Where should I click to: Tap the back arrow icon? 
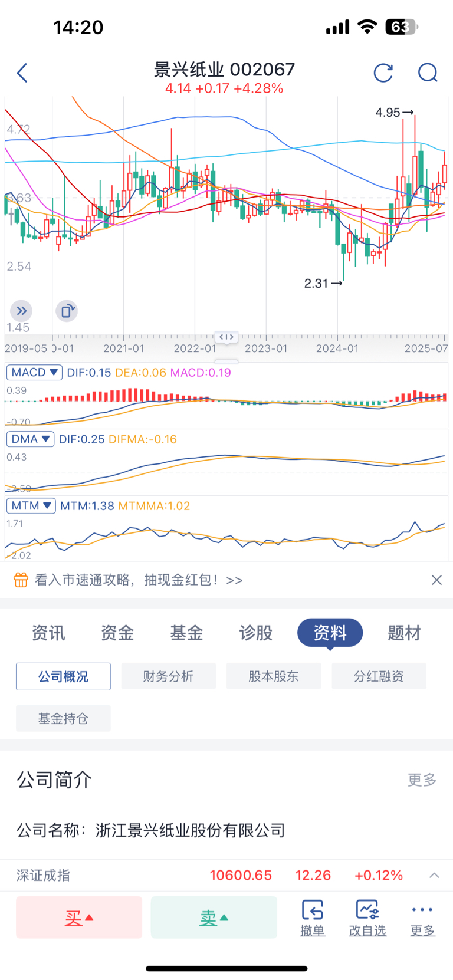[22, 73]
